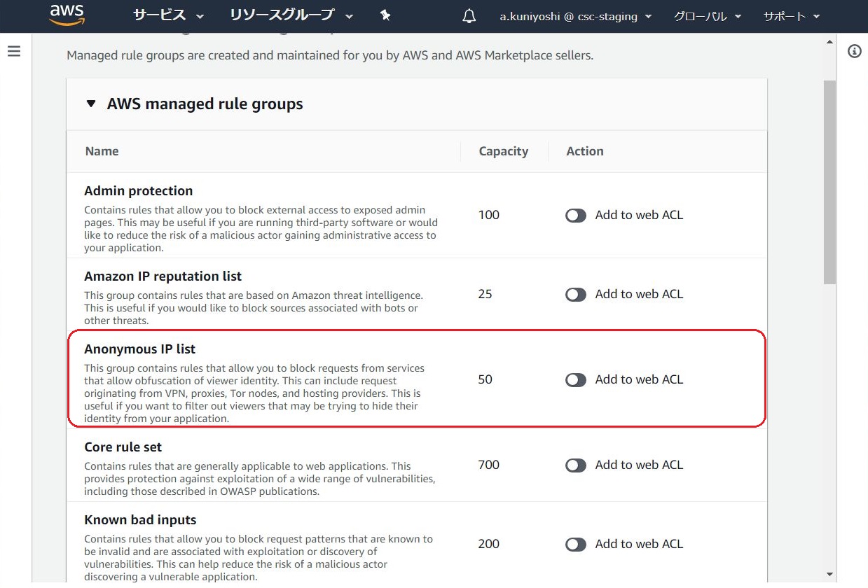This screenshot has width=868, height=588.
Task: Open the サービス services menu
Action: 168,15
